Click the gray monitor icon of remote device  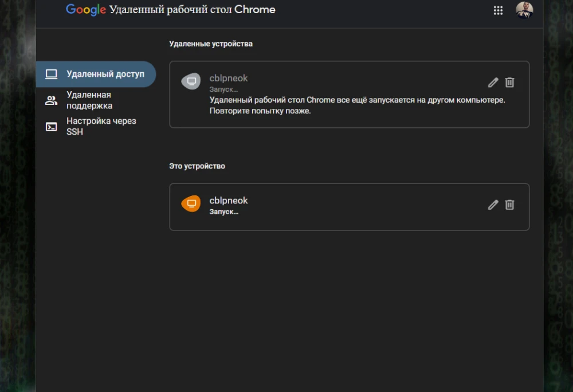pyautogui.click(x=191, y=81)
